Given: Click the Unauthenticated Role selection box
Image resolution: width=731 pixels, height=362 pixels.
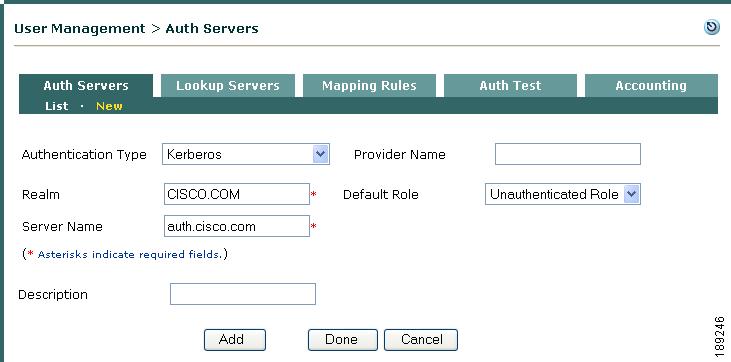Looking at the screenshot, I should 563,194.
